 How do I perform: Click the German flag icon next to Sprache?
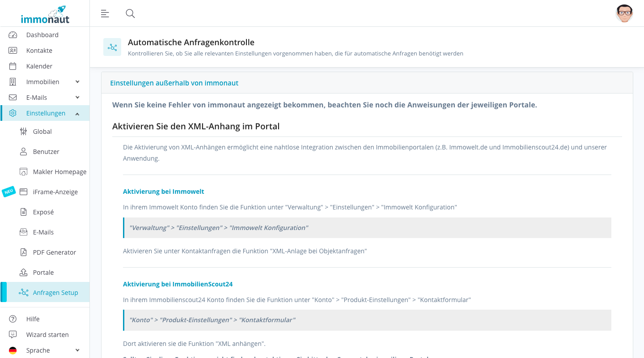click(x=13, y=350)
